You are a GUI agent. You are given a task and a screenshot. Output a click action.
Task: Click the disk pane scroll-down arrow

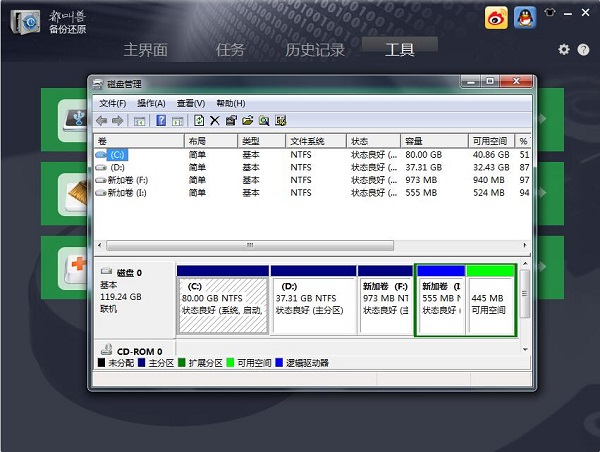pos(525,349)
